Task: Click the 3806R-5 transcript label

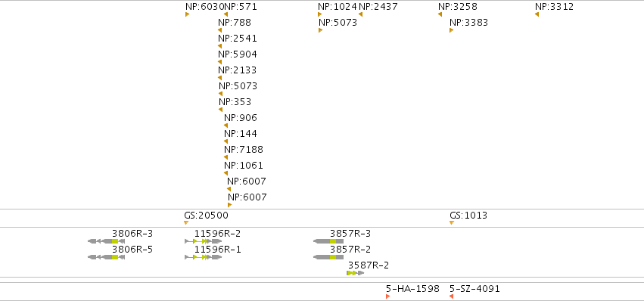Action: [132, 250]
